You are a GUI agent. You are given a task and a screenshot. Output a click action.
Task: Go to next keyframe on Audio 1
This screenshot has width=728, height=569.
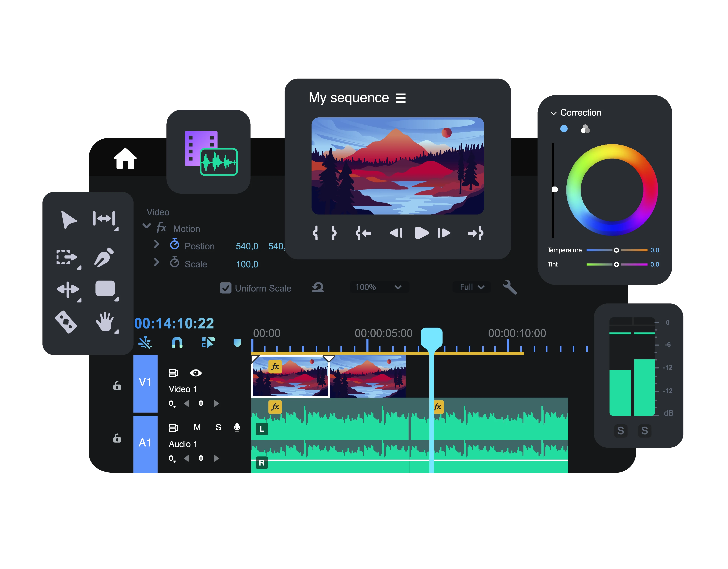[216, 458]
